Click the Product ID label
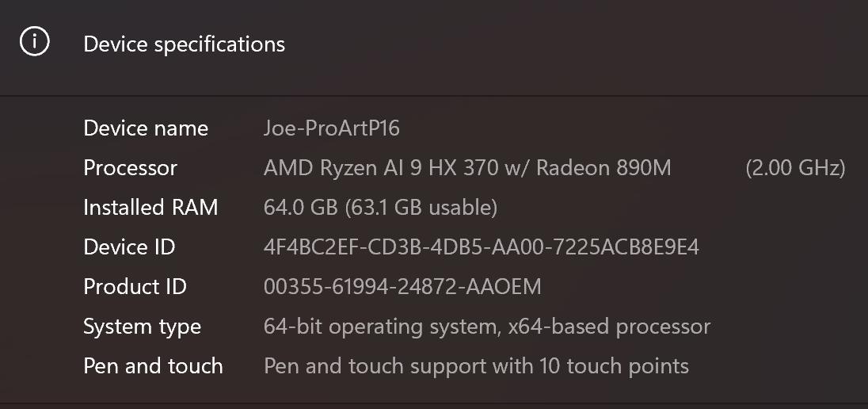 [135, 287]
